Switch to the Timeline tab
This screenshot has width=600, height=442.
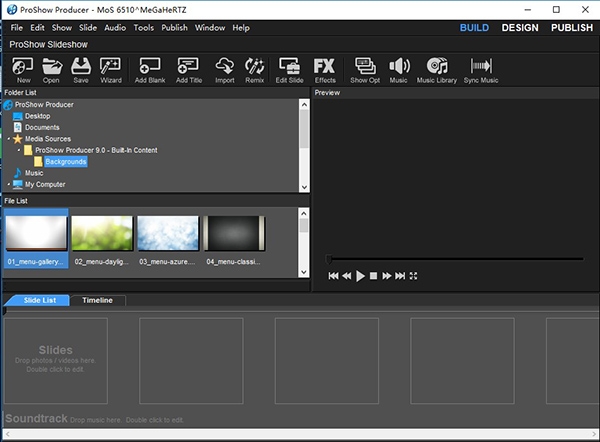click(x=97, y=300)
